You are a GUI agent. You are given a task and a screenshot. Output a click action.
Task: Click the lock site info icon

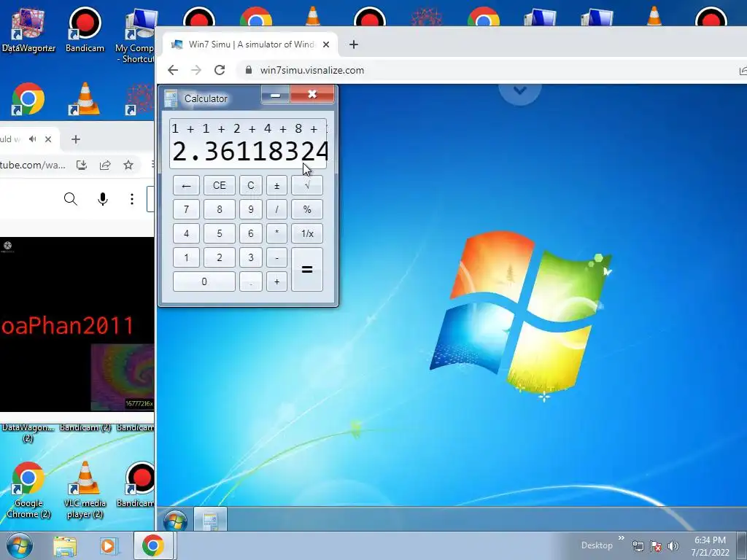pos(248,70)
